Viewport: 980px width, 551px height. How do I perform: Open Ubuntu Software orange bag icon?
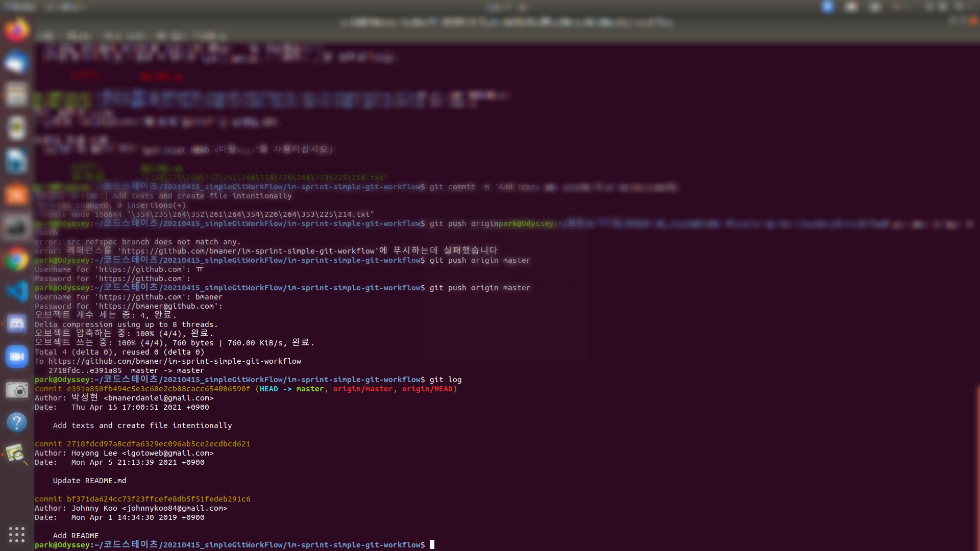[16, 194]
